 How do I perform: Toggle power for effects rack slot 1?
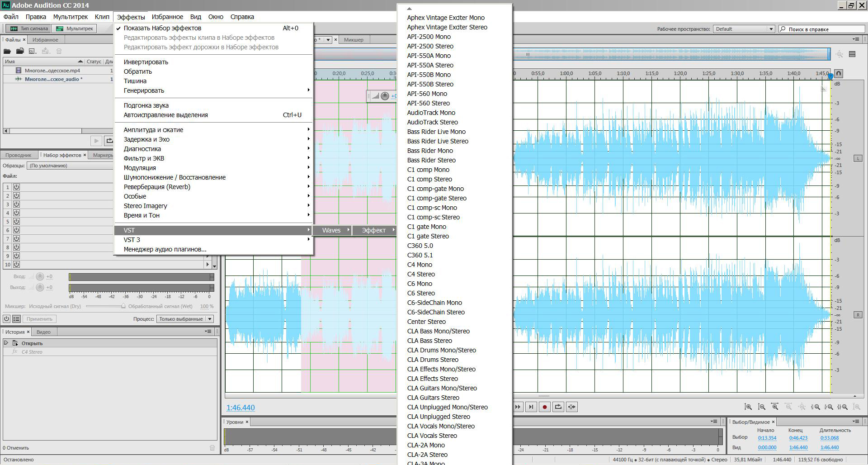pos(16,187)
